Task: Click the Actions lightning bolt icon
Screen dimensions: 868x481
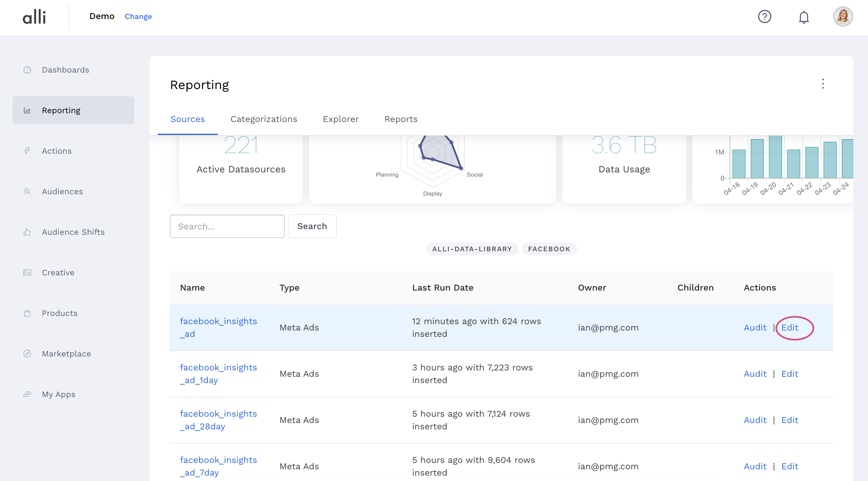Action: click(x=27, y=151)
